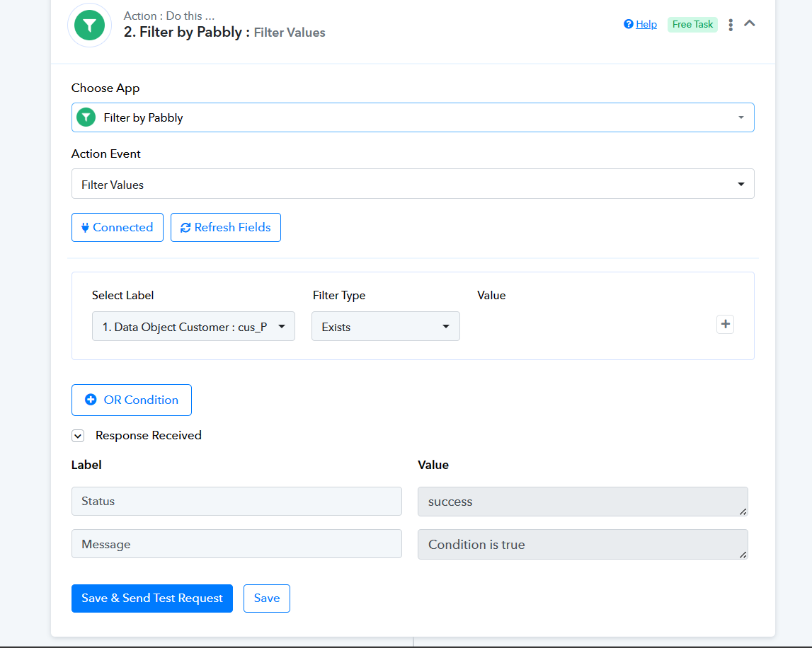Click the funnel icon in Choose App field
Image resolution: width=812 pixels, height=648 pixels.
pyautogui.click(x=86, y=117)
